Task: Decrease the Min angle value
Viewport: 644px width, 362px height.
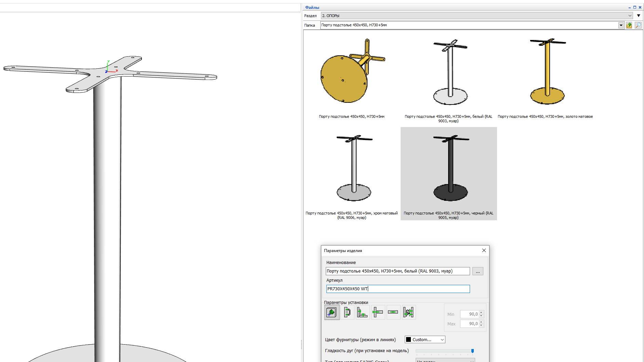Action: [481, 316]
